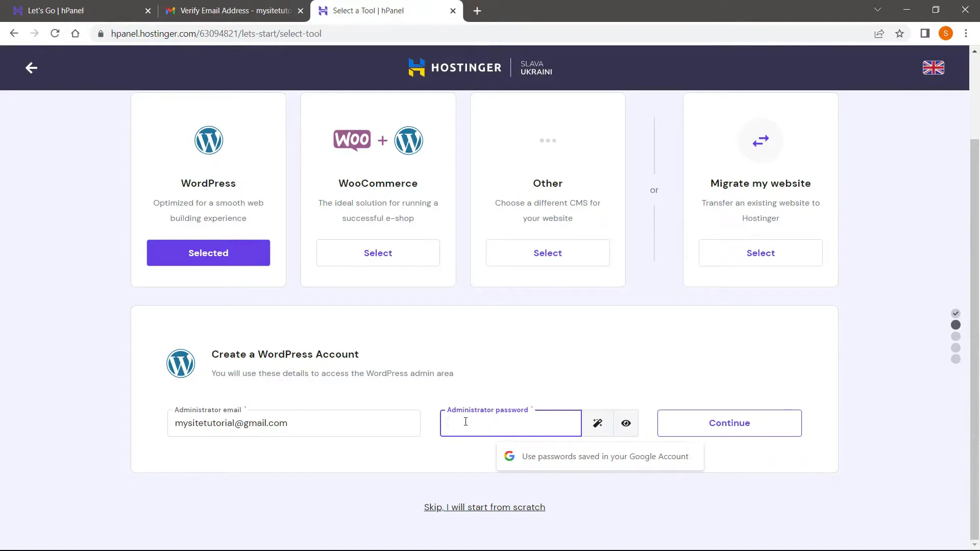The image size is (980, 551).
Task: Click the Administrator email field
Action: [294, 423]
